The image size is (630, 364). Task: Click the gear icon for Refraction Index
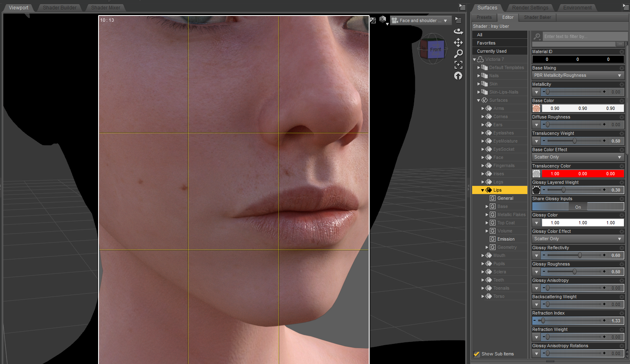622,313
